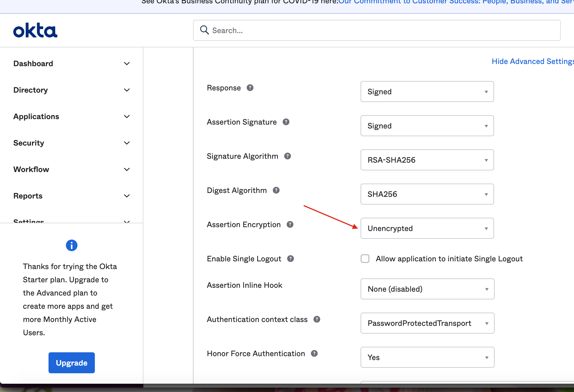Open the Signature Algorithm RSA-SHA256 dropdown

pos(427,160)
